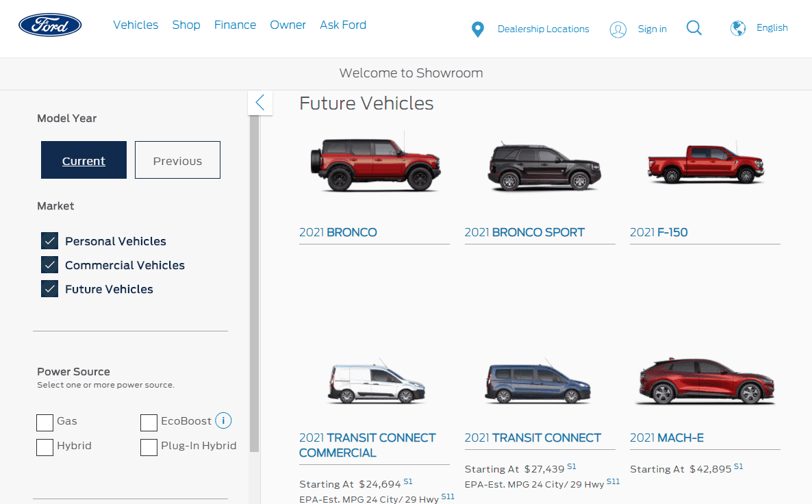Click S1 footnote beside $27,439
Screen dimensions: 812x504
click(x=572, y=467)
